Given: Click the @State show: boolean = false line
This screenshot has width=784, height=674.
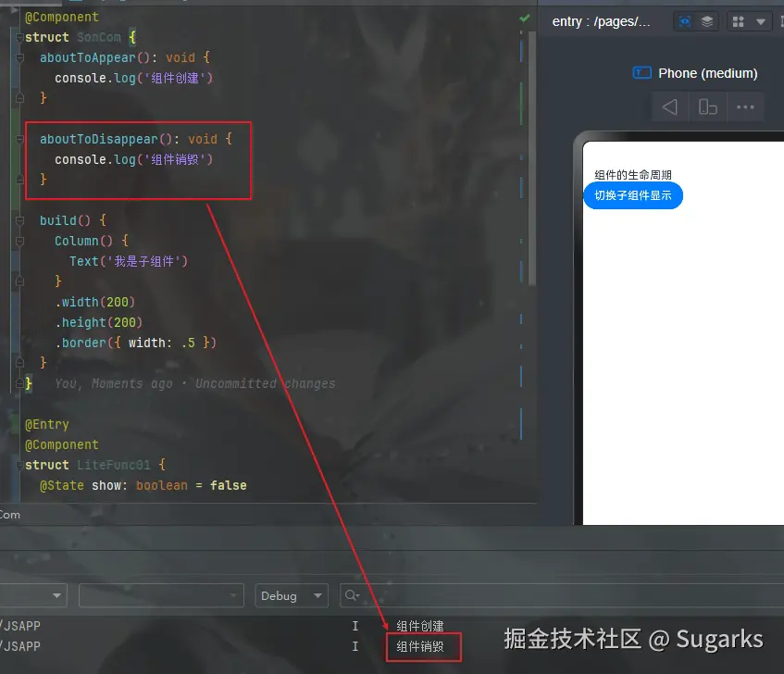Looking at the screenshot, I should point(143,485).
